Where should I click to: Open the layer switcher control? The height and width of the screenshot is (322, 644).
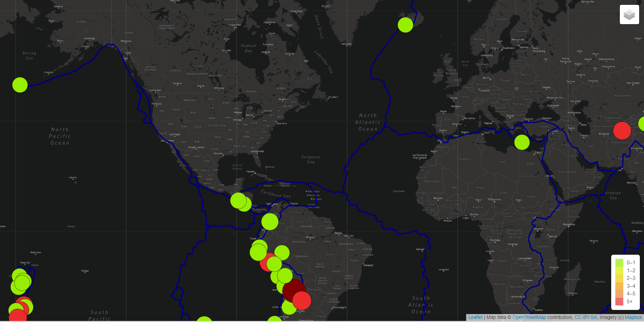(x=629, y=14)
